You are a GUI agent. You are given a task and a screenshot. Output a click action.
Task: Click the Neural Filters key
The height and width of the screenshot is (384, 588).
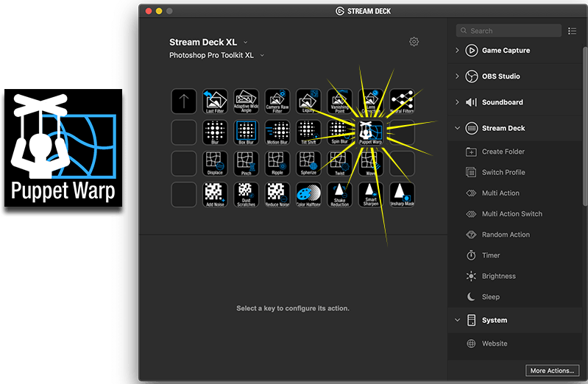pyautogui.click(x=402, y=102)
